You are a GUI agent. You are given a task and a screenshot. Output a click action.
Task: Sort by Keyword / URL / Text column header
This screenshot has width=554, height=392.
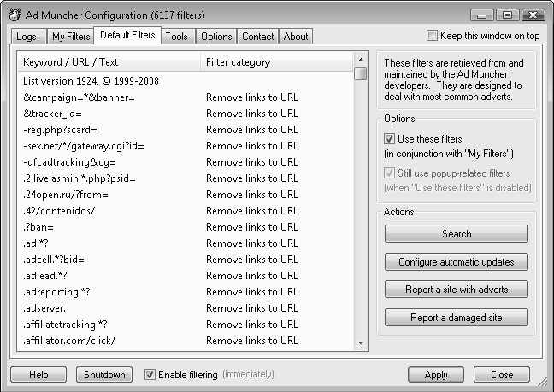(x=109, y=62)
